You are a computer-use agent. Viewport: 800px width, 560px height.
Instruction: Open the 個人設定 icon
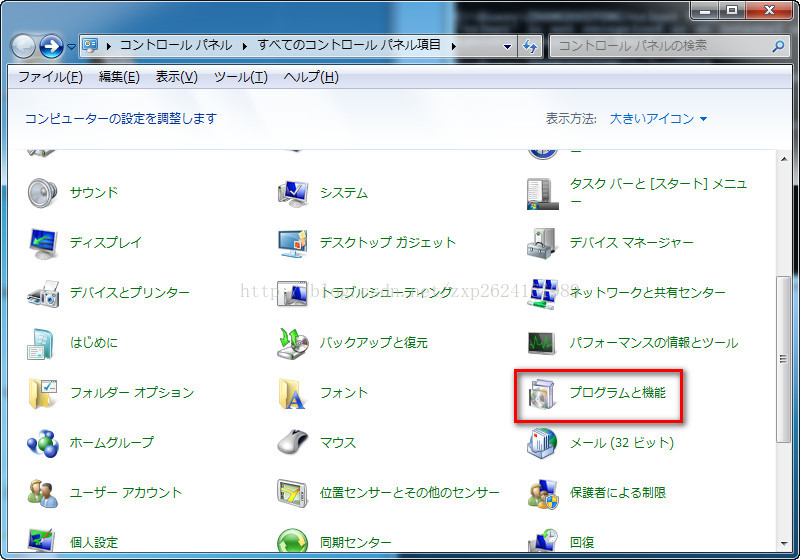[41, 541]
